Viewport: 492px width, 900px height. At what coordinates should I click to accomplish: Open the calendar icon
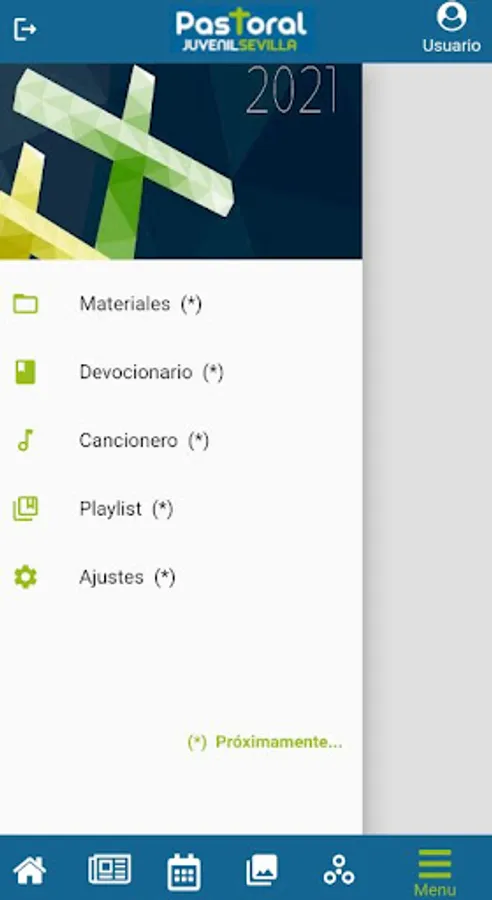(x=184, y=872)
